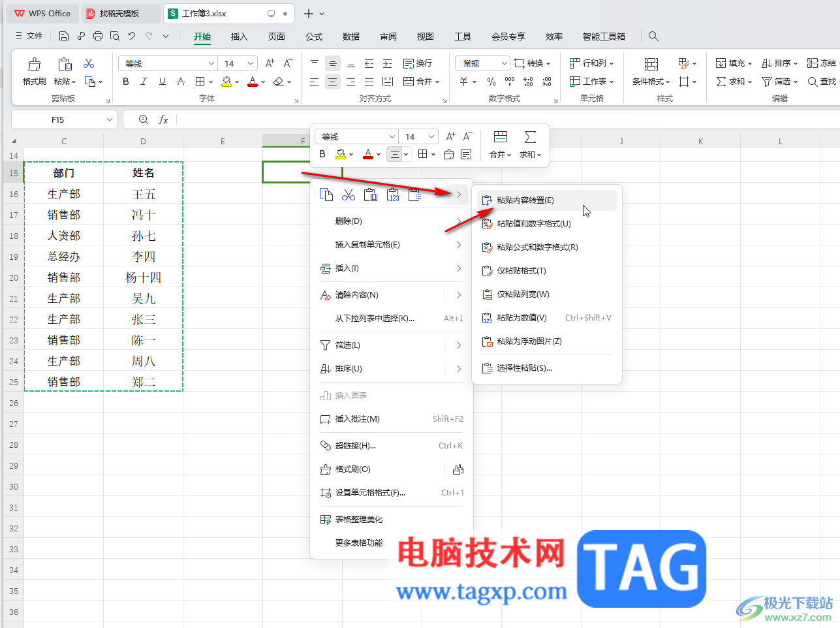Click the zoom magnifier icon in formula bar
Image resolution: width=840 pixels, height=628 pixels.
click(144, 119)
